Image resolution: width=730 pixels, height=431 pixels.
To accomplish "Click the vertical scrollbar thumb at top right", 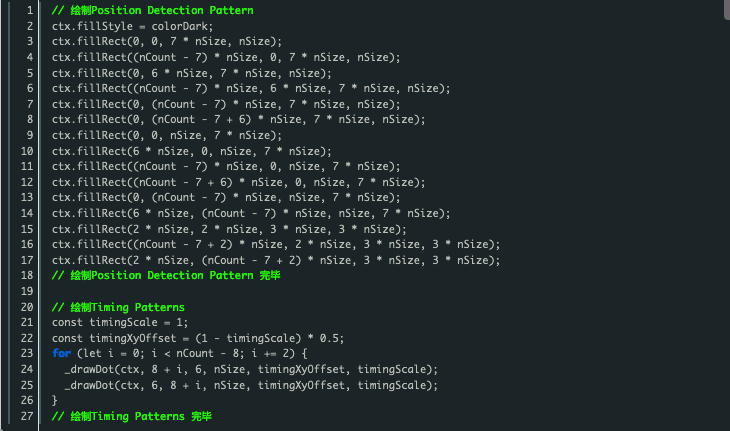I will tap(727, 9).
